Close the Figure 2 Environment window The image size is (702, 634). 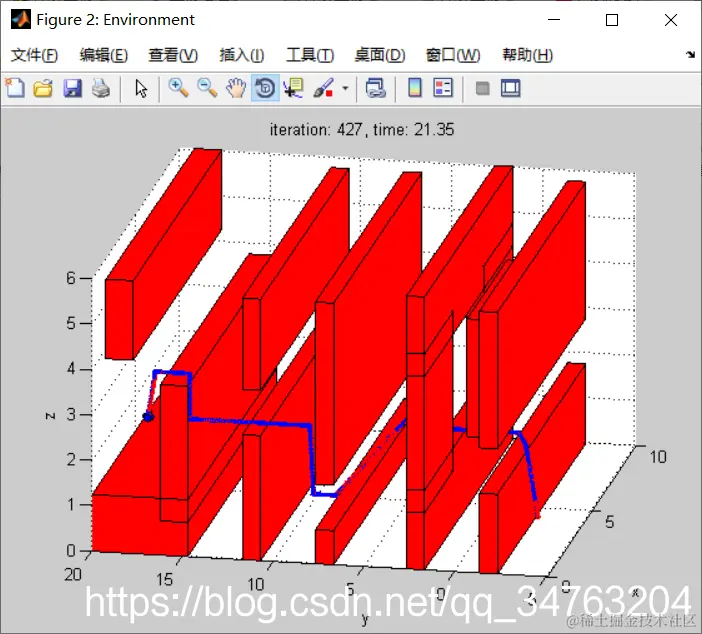[x=671, y=20]
